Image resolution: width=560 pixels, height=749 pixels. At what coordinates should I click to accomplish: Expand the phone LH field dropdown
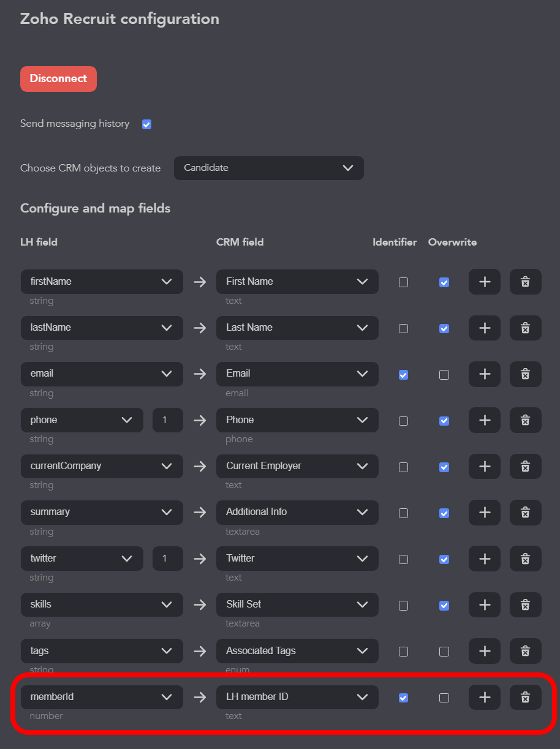82,420
